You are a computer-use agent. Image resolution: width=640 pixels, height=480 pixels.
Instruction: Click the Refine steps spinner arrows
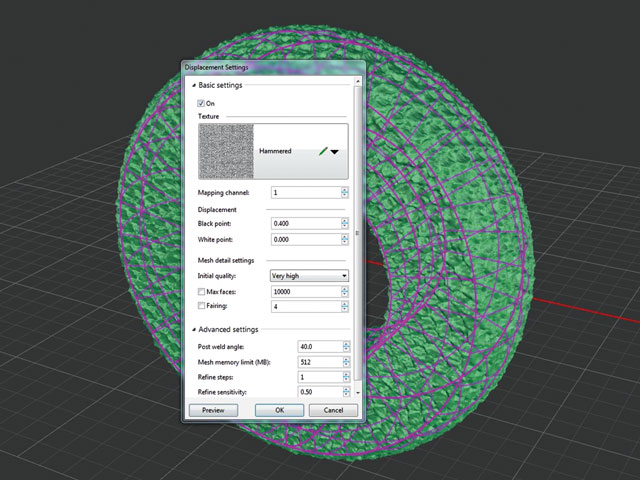[x=347, y=377]
